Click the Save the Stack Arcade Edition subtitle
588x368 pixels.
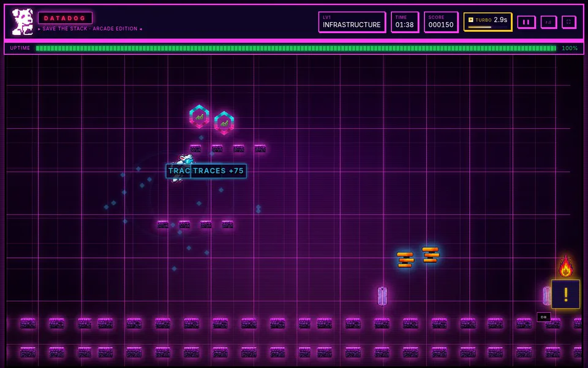pyautogui.click(x=90, y=29)
